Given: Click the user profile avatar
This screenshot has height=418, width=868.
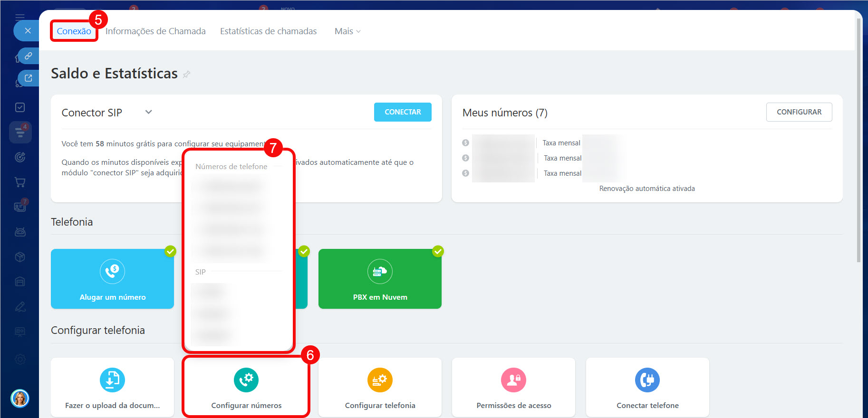Looking at the screenshot, I should coord(20,398).
